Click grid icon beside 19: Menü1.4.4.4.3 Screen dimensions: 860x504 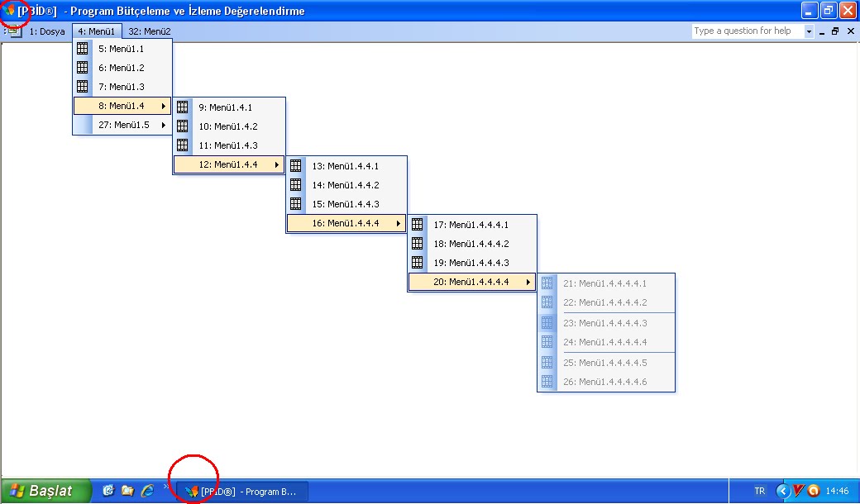click(418, 263)
